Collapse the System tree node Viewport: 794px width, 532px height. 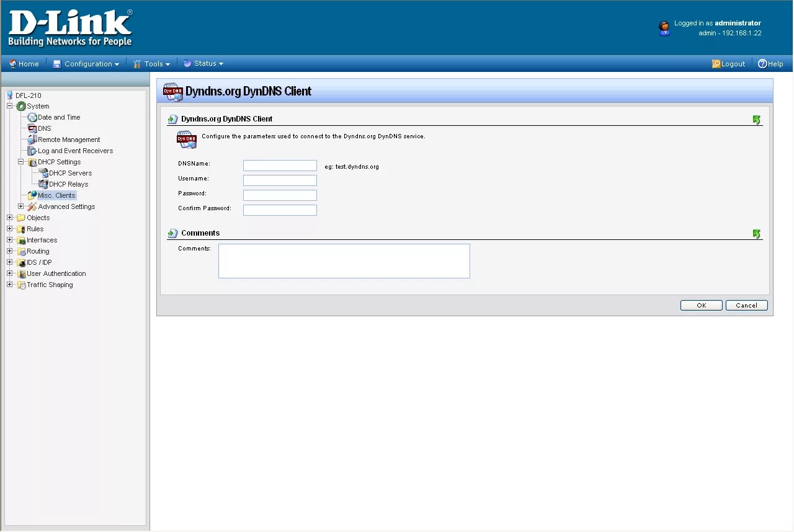[9, 106]
